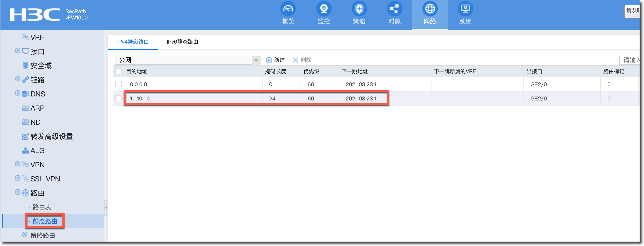Tick the checkbox for route 0.0.0.0
This screenshot has width=644, height=246.
coord(119,84)
